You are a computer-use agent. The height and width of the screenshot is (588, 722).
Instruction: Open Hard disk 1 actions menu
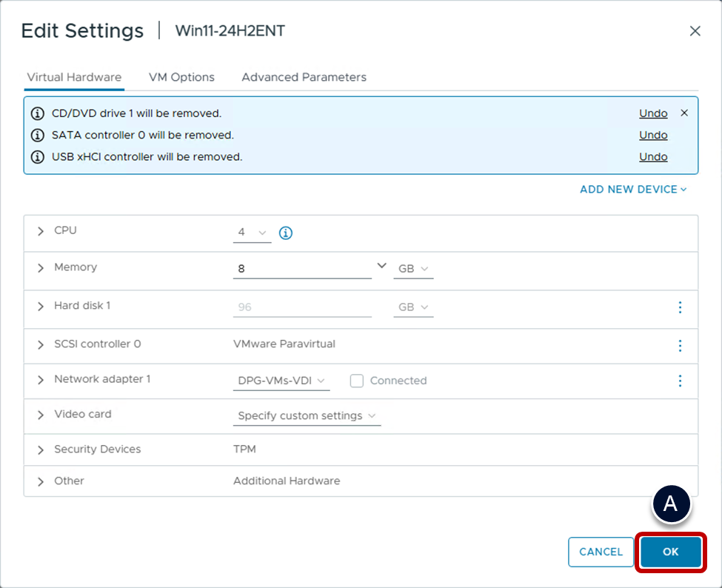click(680, 307)
